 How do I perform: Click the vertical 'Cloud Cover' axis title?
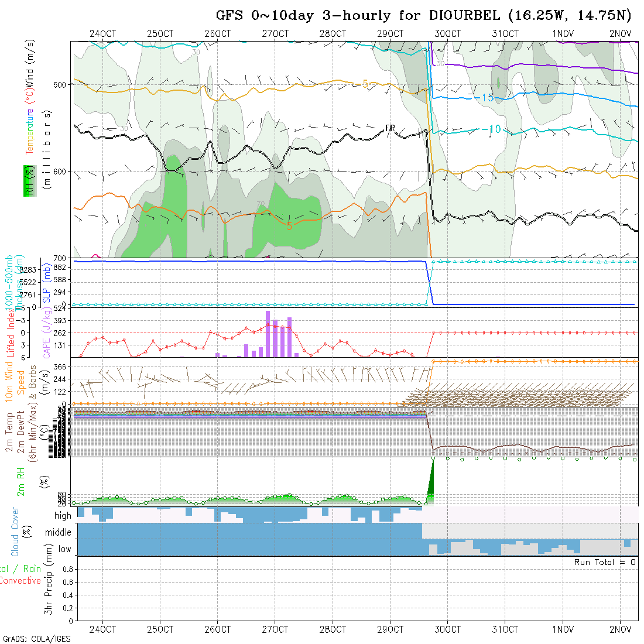click(x=15, y=532)
